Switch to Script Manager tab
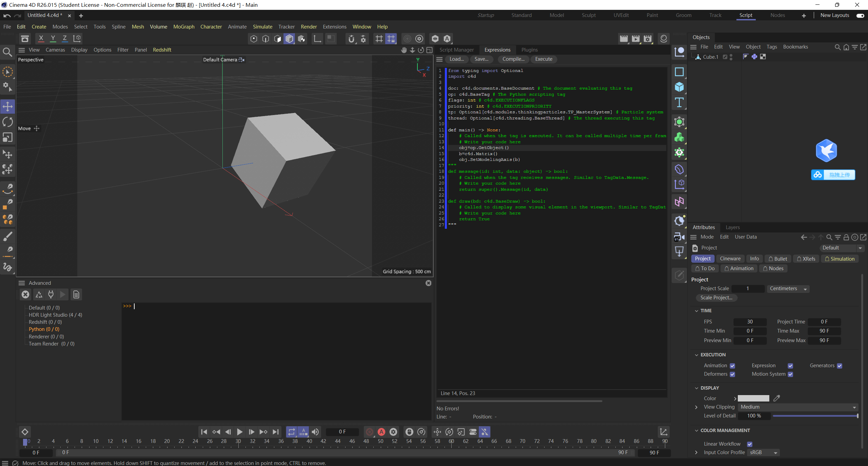The image size is (868, 466). 456,50
